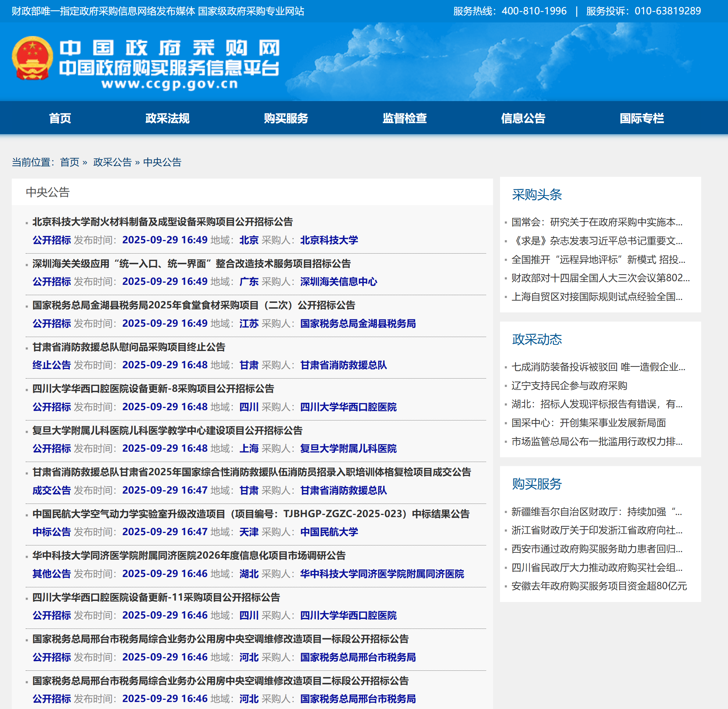
Task: Open 中国民航大学空气动力学实验室 result announcement
Action: point(251,514)
